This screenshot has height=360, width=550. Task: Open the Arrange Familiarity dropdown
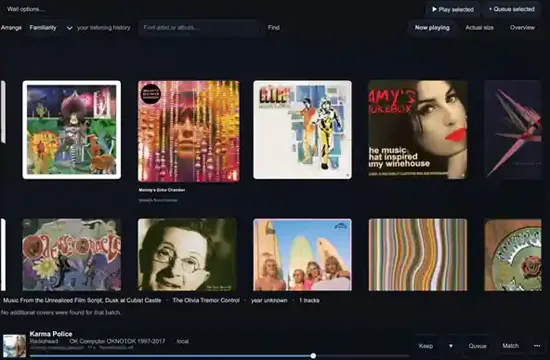click(51, 28)
